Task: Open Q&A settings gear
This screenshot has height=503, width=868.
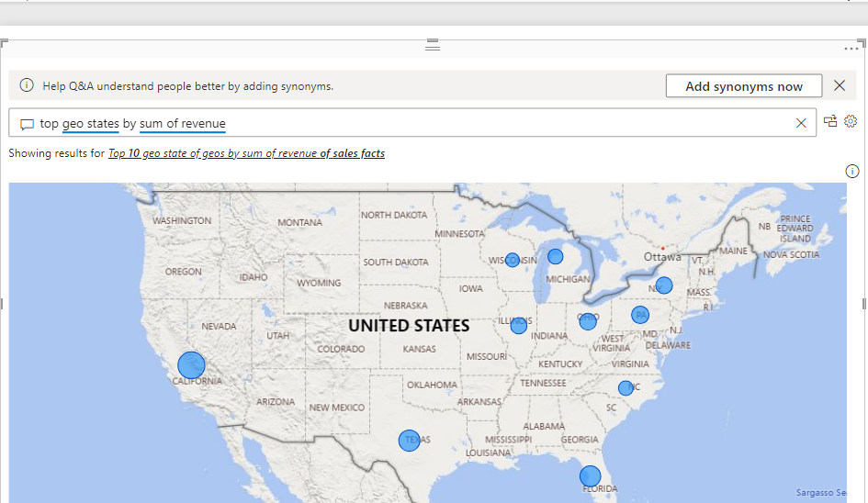Action: pyautogui.click(x=851, y=121)
